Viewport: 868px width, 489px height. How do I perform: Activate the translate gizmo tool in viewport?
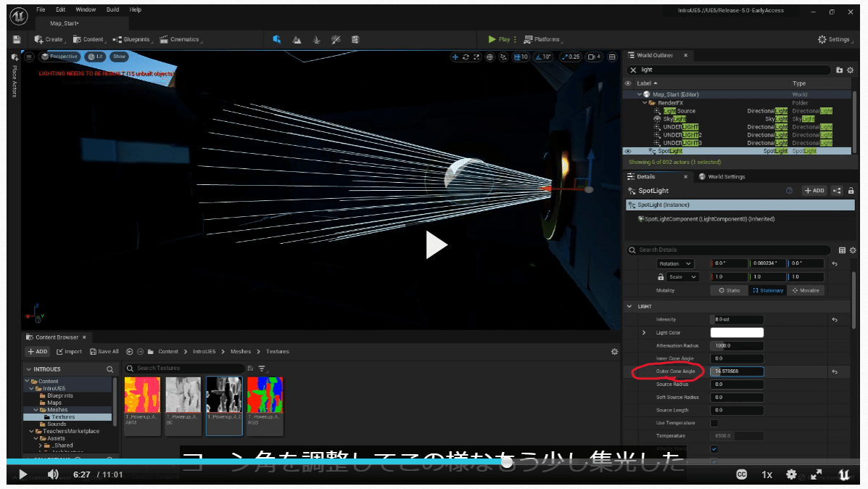coord(455,57)
